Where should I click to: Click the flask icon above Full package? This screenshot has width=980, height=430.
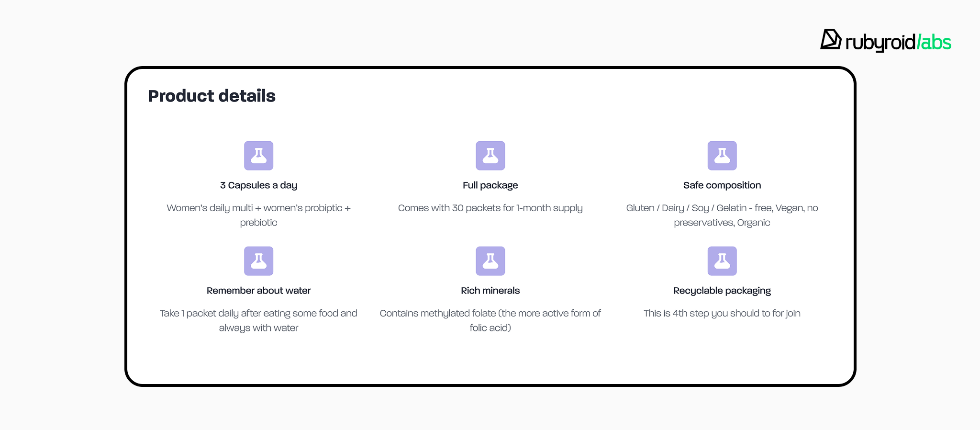click(490, 156)
